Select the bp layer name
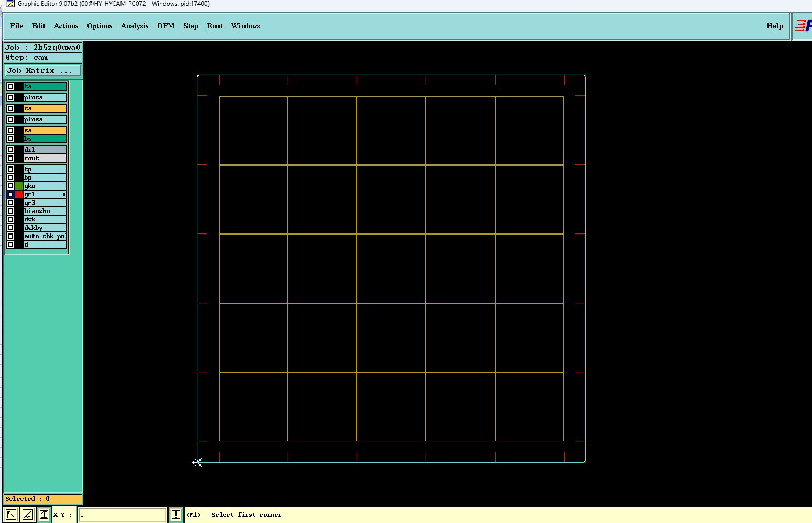Screen dimensions: 812x523 pyautogui.click(x=45, y=177)
